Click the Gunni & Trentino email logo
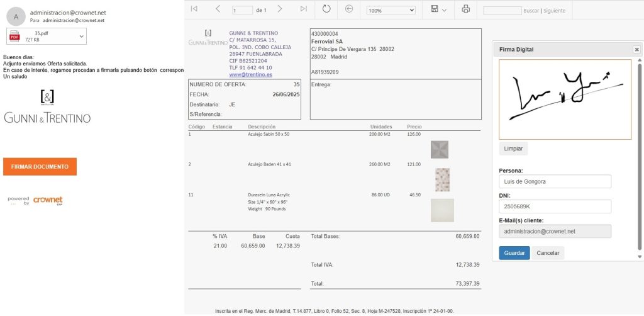 pos(47,106)
